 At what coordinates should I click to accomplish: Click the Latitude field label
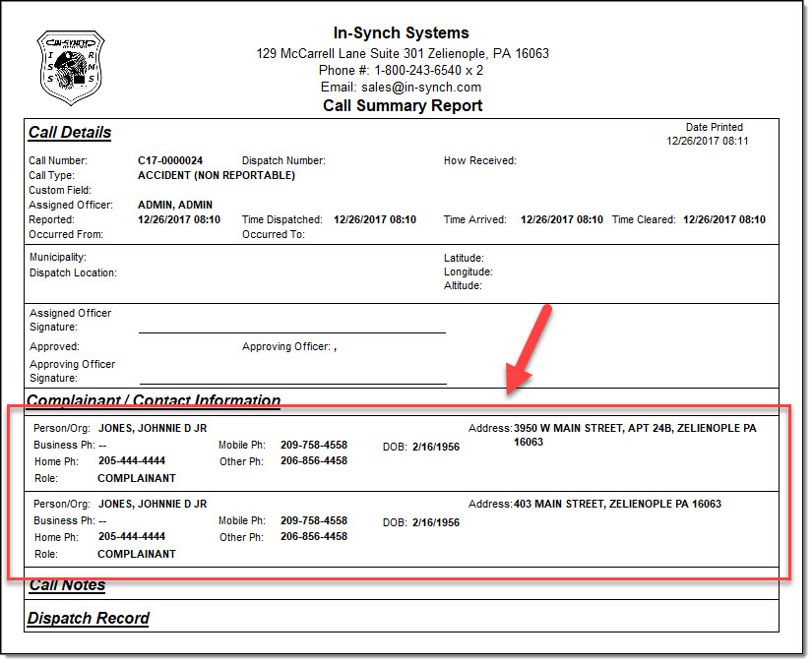click(464, 257)
